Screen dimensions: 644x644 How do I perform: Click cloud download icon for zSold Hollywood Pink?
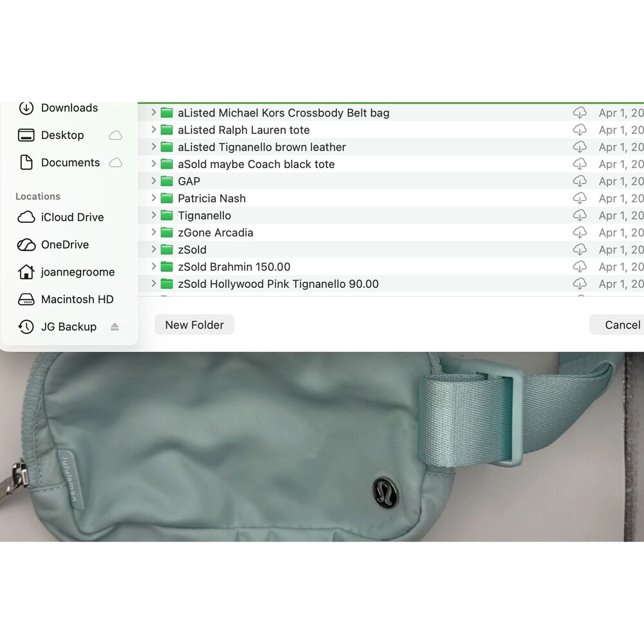pyautogui.click(x=580, y=284)
